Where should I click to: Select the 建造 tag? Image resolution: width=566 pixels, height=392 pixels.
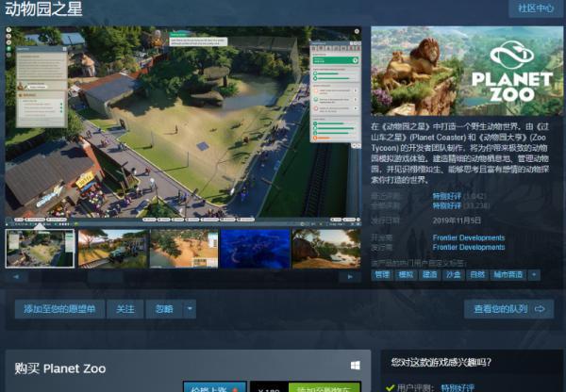[x=429, y=275]
